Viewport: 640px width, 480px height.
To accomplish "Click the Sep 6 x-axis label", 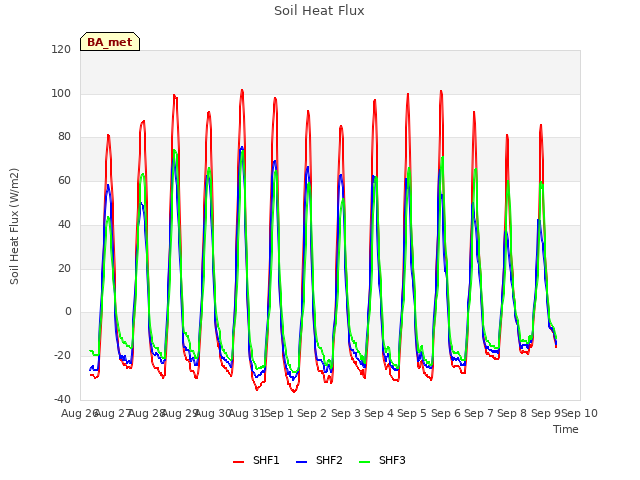I will pyautogui.click(x=446, y=413).
